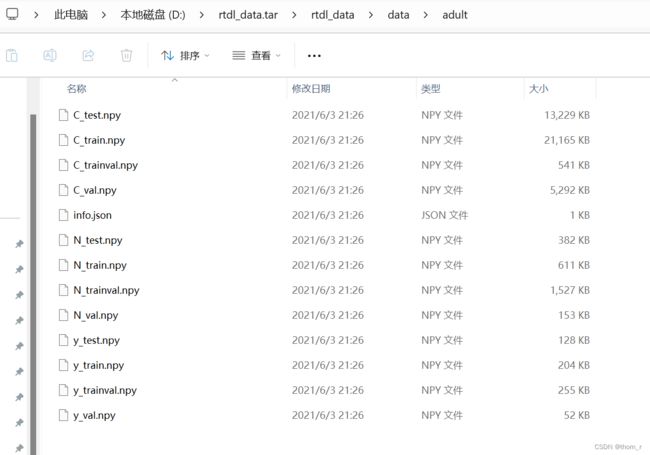Expand chevron before adult breadcrumb
The width and height of the screenshot is (650, 455).
[426, 15]
